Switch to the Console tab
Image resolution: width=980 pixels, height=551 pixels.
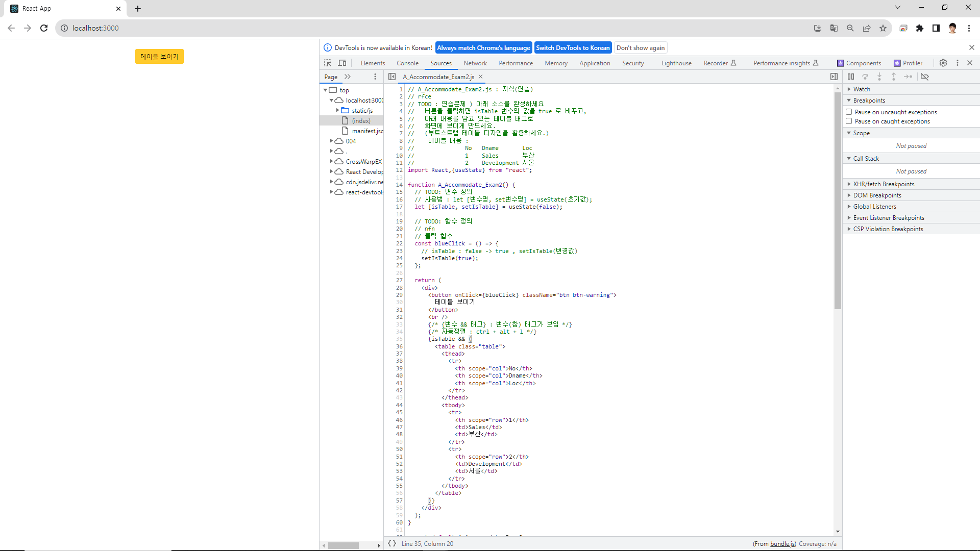pos(407,63)
